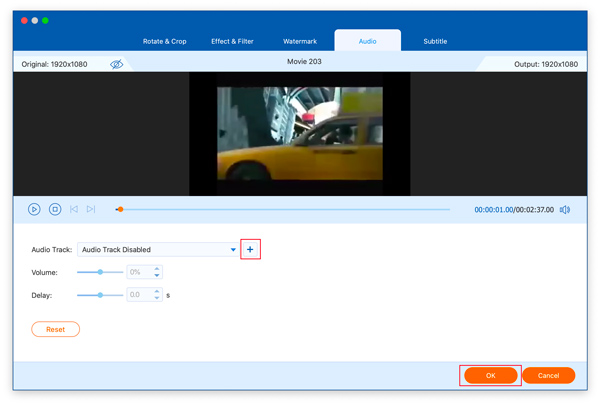Stop video playback
600x405 pixels.
[55, 209]
